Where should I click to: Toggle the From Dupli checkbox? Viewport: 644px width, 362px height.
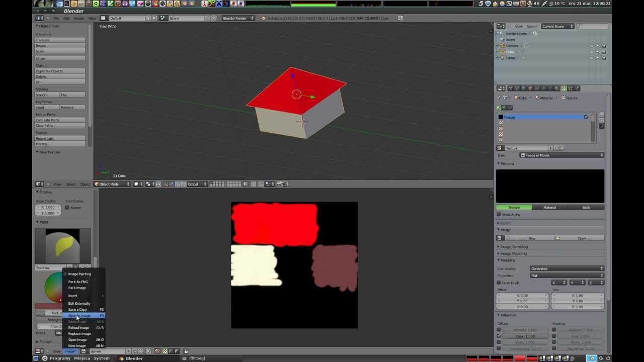tap(499, 283)
